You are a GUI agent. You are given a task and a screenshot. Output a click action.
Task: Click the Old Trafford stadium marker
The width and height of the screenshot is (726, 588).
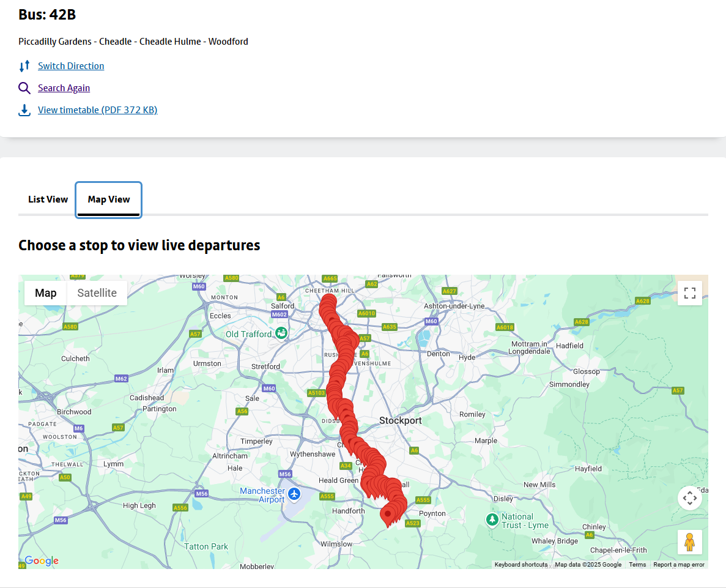click(x=281, y=333)
